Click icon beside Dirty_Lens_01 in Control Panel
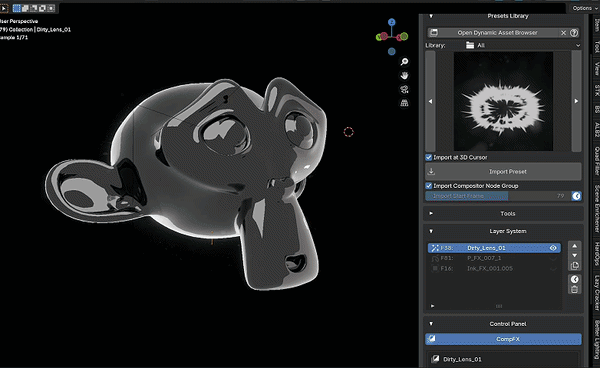 pyautogui.click(x=435, y=359)
